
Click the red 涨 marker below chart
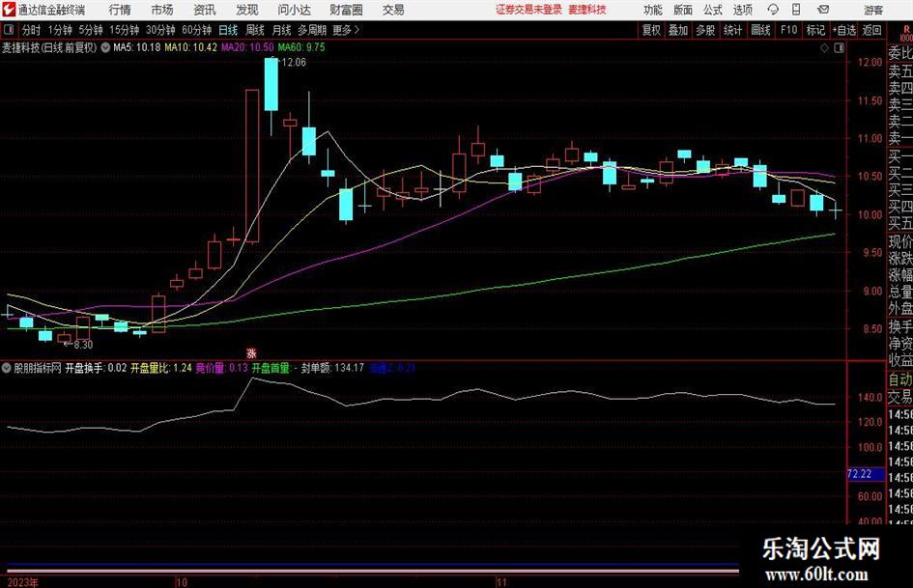tap(251, 352)
